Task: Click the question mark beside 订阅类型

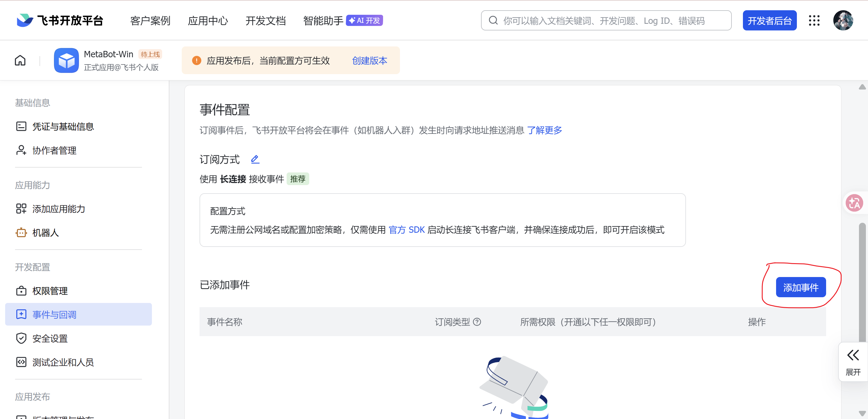Action: [x=477, y=322]
